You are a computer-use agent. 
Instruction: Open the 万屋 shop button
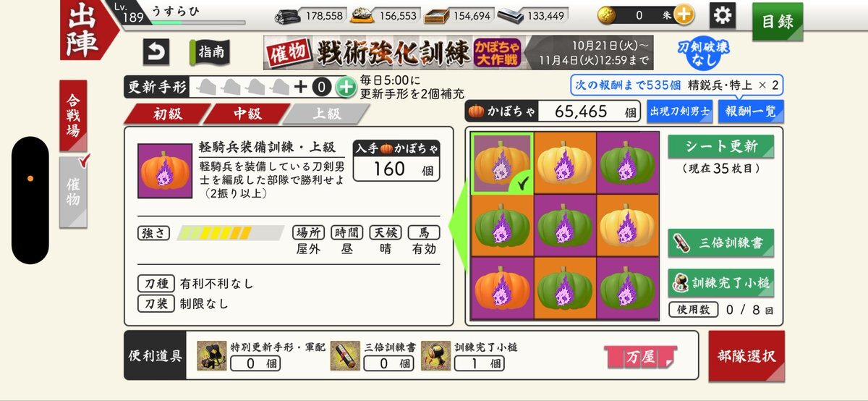tap(640, 356)
